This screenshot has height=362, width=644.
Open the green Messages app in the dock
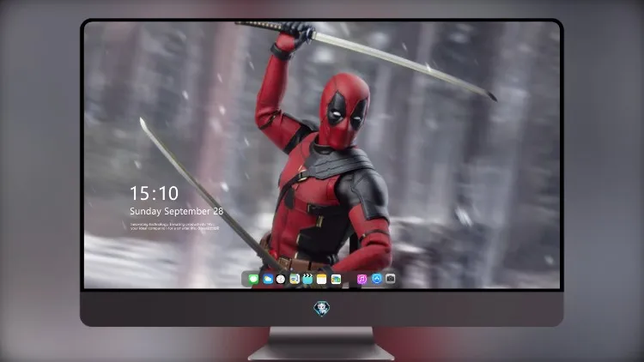point(253,279)
